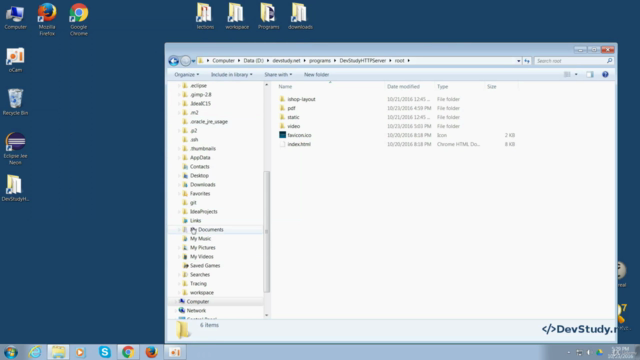Click navigation pane scroll down arrow

[267, 315]
